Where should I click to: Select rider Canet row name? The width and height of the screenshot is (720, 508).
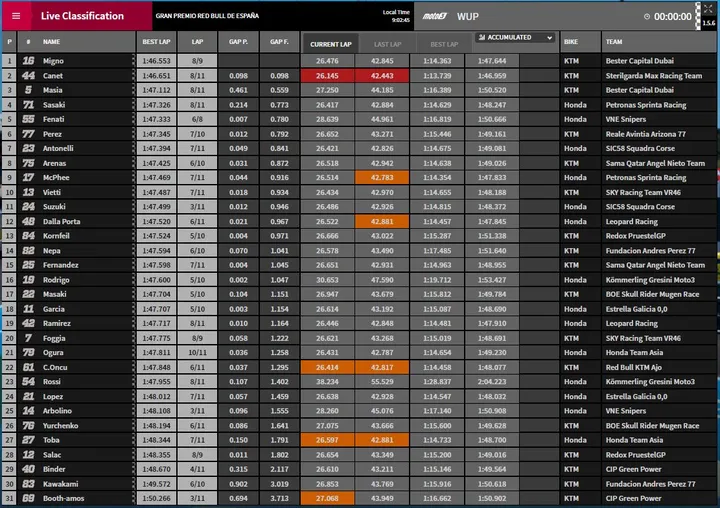53,75
